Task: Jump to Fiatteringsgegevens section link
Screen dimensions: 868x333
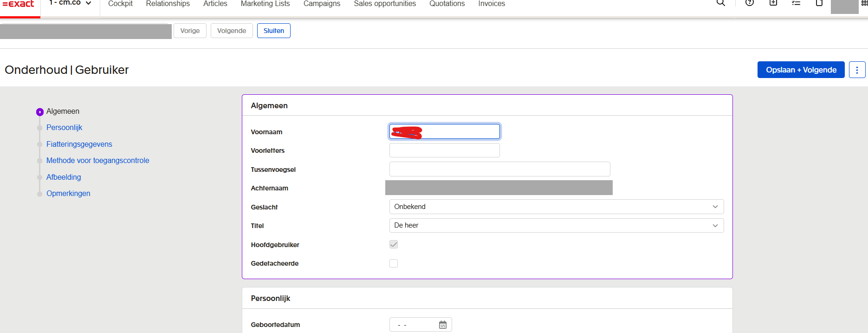Action: 79,144
